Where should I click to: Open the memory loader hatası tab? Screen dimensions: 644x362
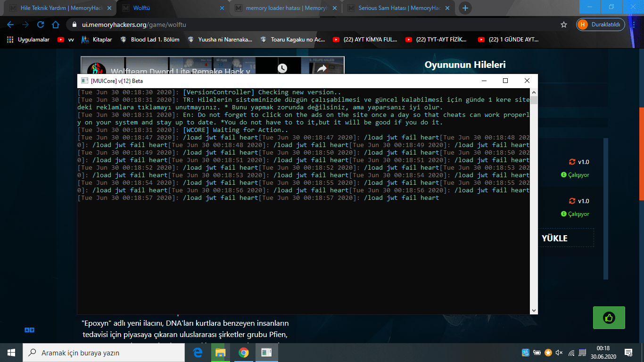[285, 8]
